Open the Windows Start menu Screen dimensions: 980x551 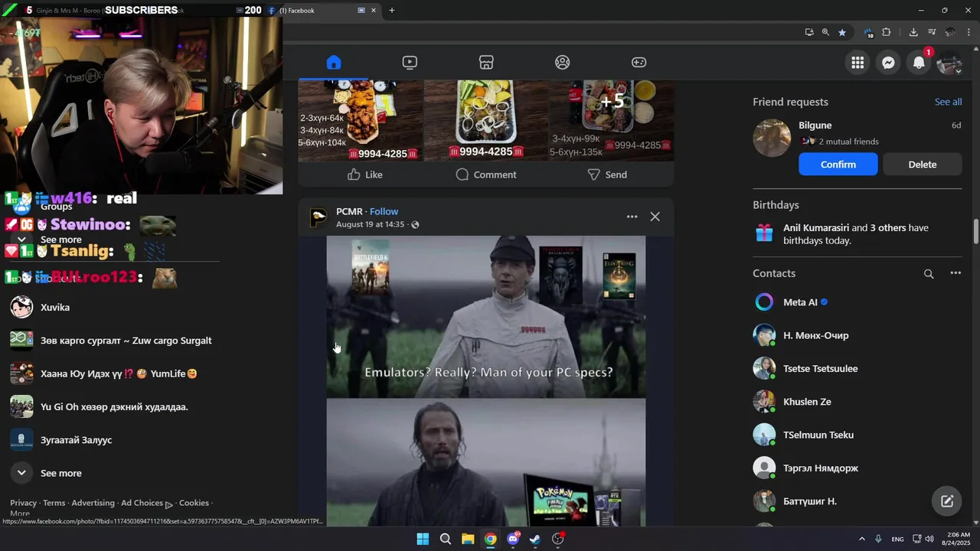tap(423, 539)
